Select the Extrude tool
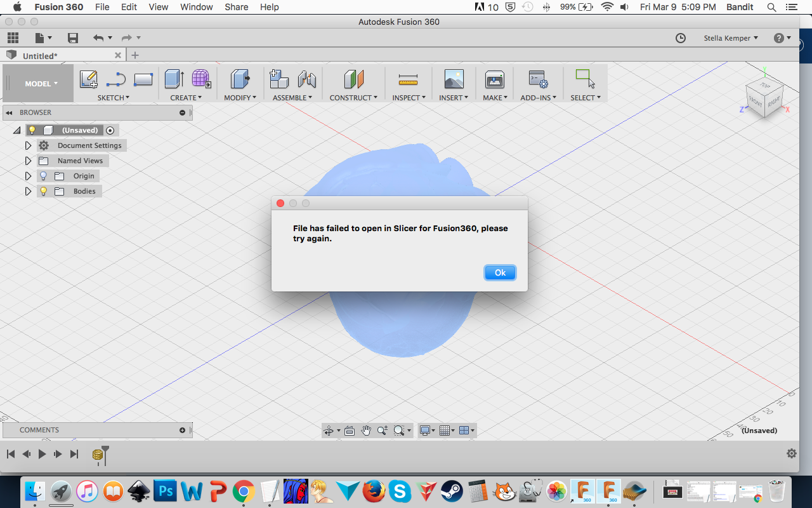This screenshot has height=508, width=812. [x=174, y=79]
